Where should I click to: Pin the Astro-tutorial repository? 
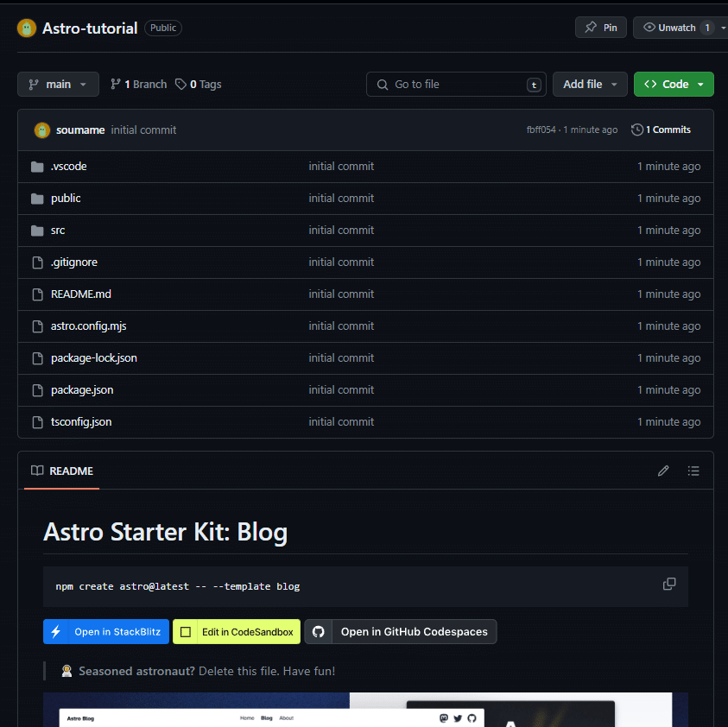click(x=600, y=28)
